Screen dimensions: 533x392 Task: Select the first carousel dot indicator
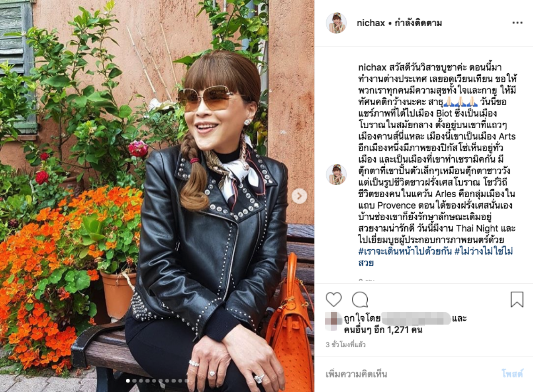tap(128, 380)
